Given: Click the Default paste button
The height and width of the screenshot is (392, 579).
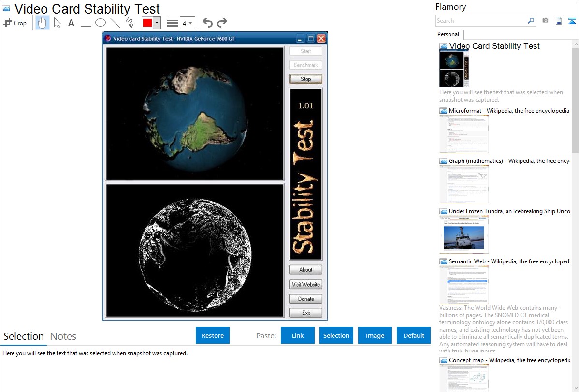Looking at the screenshot, I should point(414,335).
